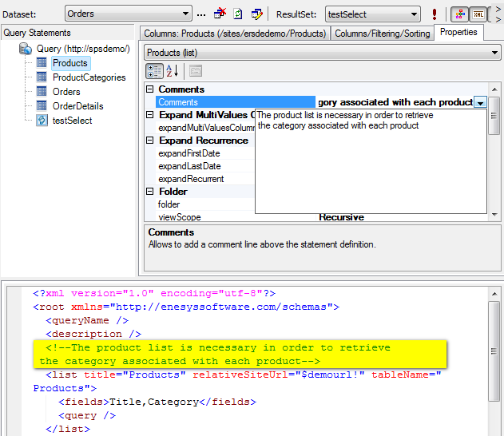The height and width of the screenshot is (436, 504).
Task: Select ProductCategories in the query tree
Action: pyautogui.click(x=89, y=77)
